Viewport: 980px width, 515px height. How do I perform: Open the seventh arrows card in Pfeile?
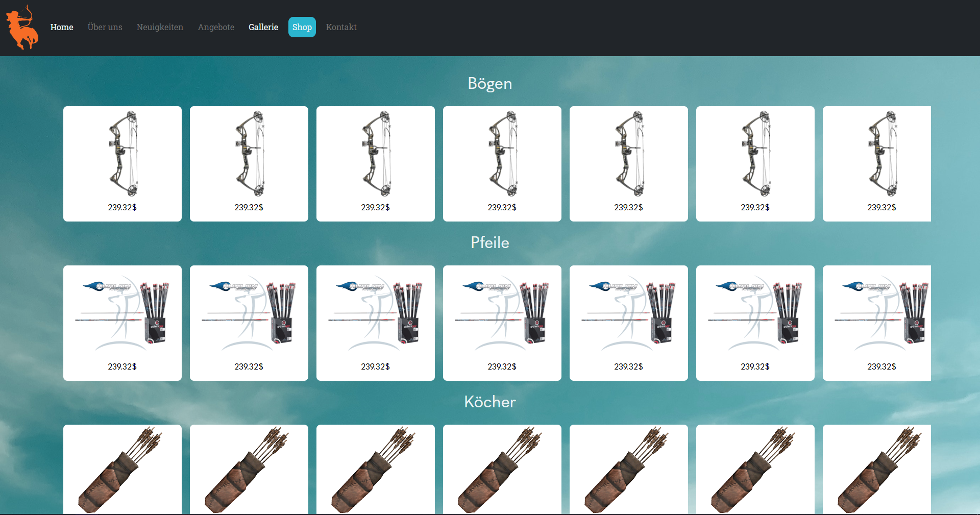point(877,323)
